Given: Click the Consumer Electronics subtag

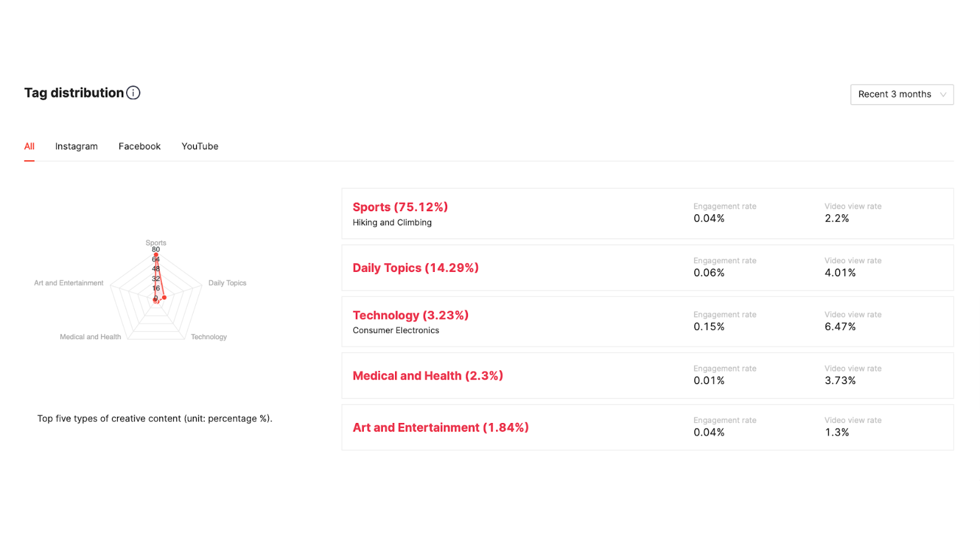Looking at the screenshot, I should pyautogui.click(x=396, y=331).
